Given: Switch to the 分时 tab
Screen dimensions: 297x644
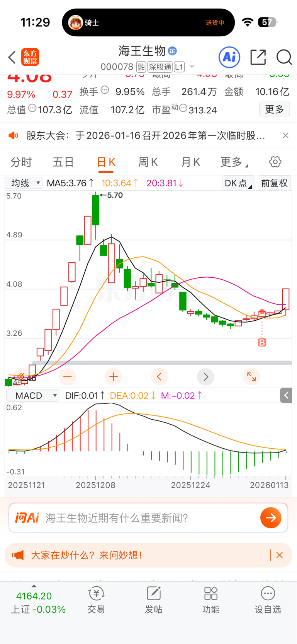Looking at the screenshot, I should pos(21,162).
